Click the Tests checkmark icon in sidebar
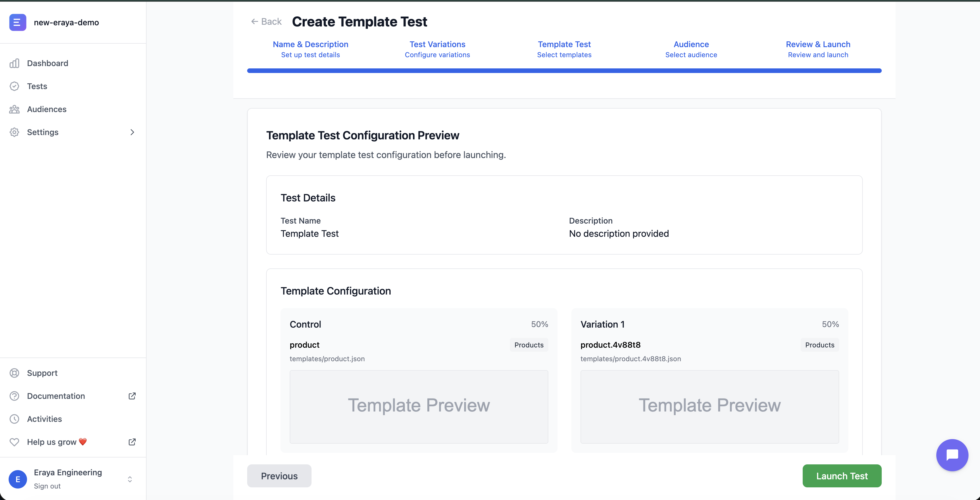 14,86
